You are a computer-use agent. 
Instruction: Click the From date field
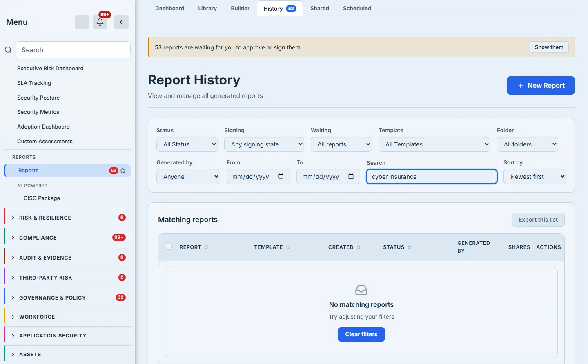pos(258,177)
